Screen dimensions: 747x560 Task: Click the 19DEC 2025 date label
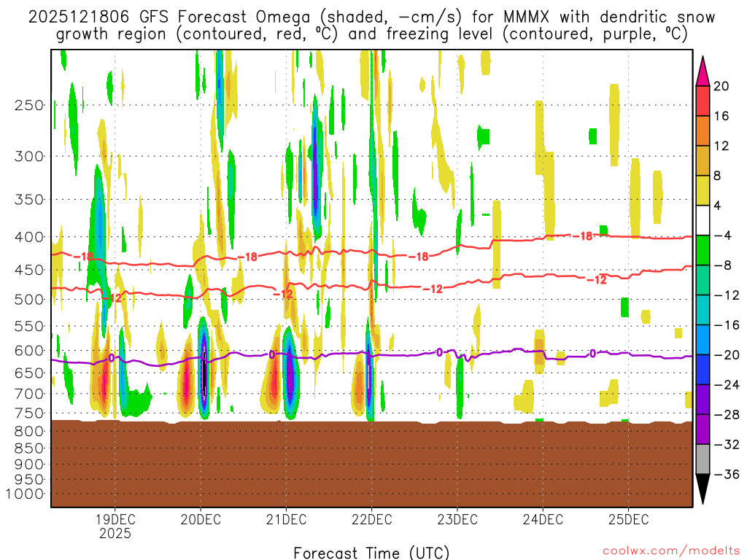click(x=115, y=526)
